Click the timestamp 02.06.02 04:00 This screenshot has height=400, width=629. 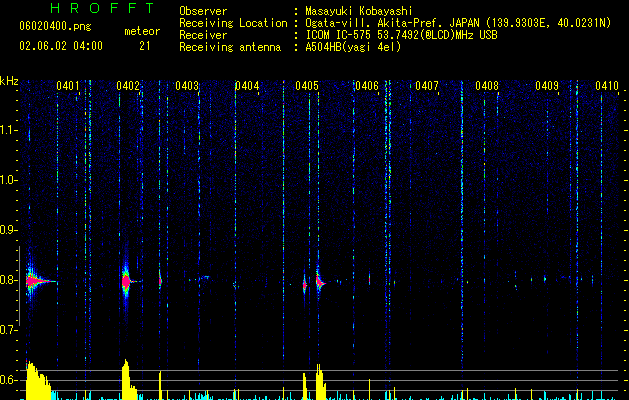tap(61, 46)
